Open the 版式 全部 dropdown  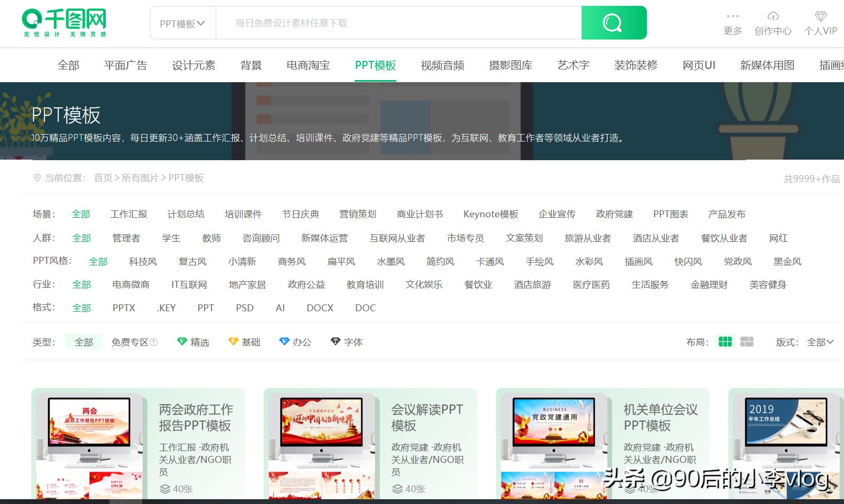[x=820, y=342]
